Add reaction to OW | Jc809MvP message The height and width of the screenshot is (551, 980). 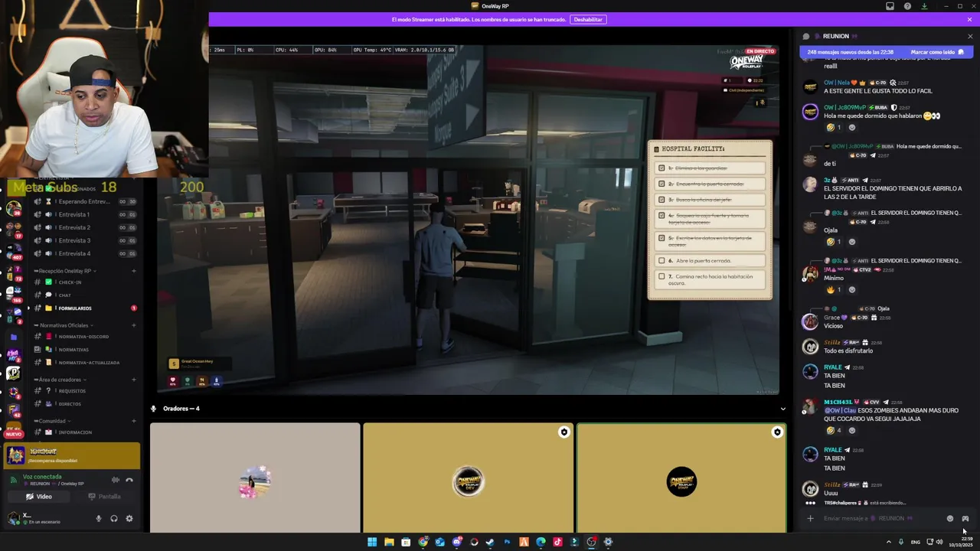click(x=852, y=128)
